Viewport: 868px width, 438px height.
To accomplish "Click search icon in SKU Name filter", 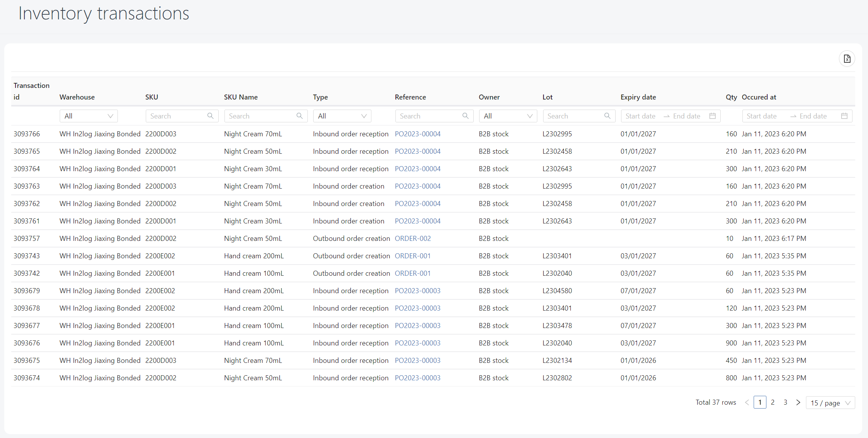I will (x=299, y=116).
